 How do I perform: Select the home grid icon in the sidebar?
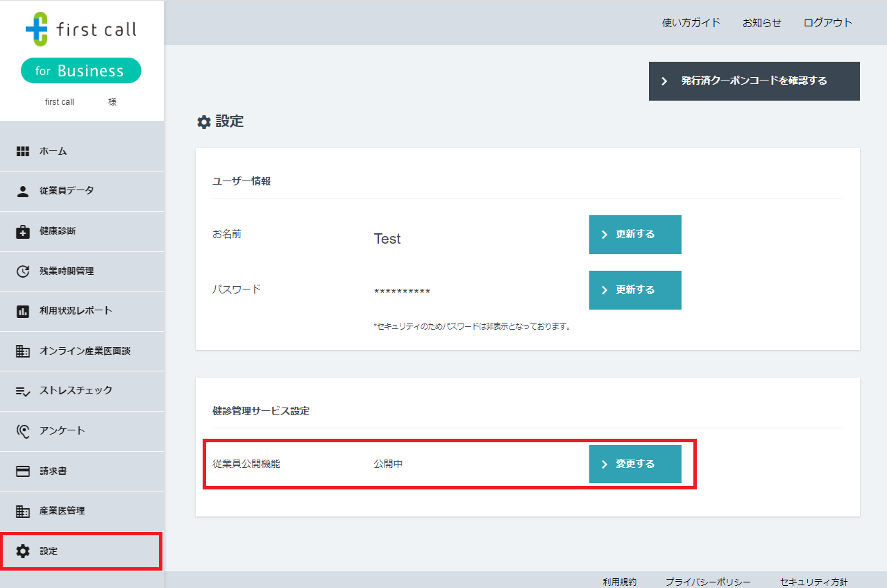(x=23, y=151)
